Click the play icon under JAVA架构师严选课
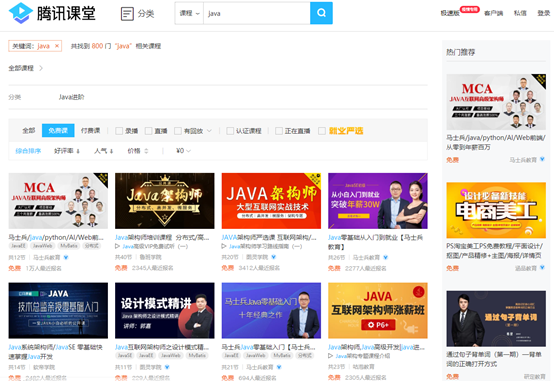The height and width of the screenshot is (381, 554). pos(224,246)
